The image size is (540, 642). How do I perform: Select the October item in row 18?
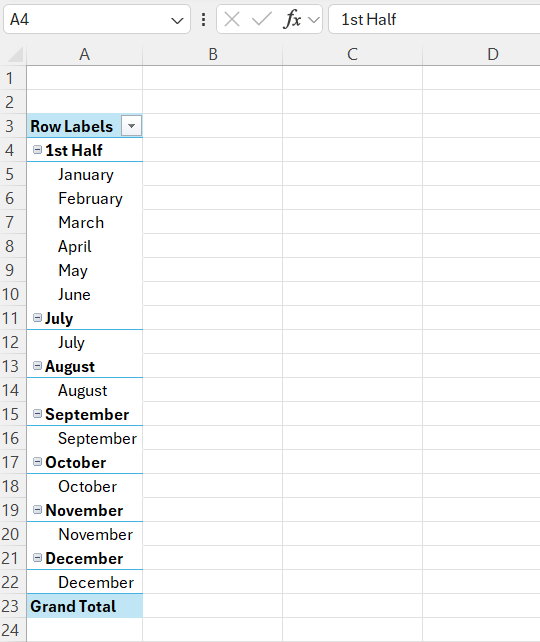coord(88,487)
